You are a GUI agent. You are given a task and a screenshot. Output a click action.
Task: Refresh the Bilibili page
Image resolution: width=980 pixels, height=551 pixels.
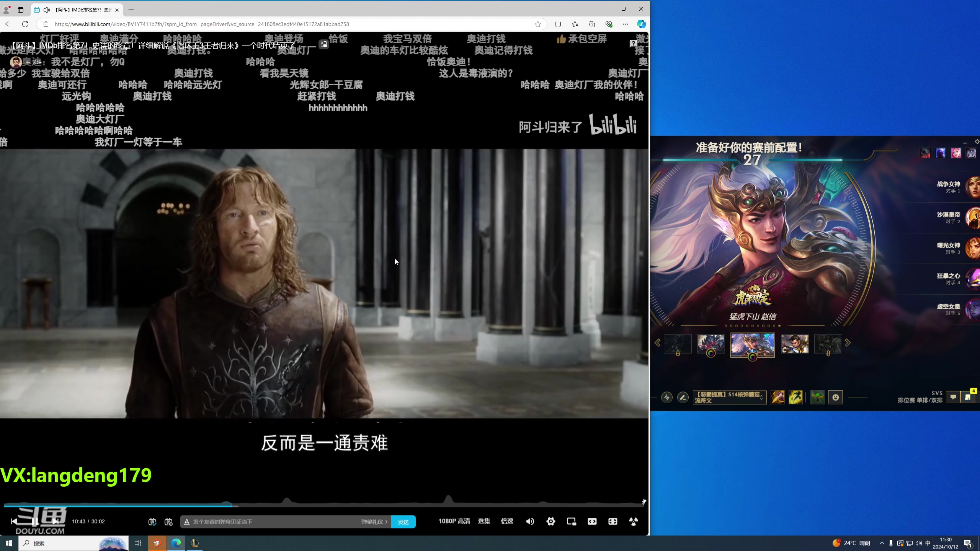25,24
